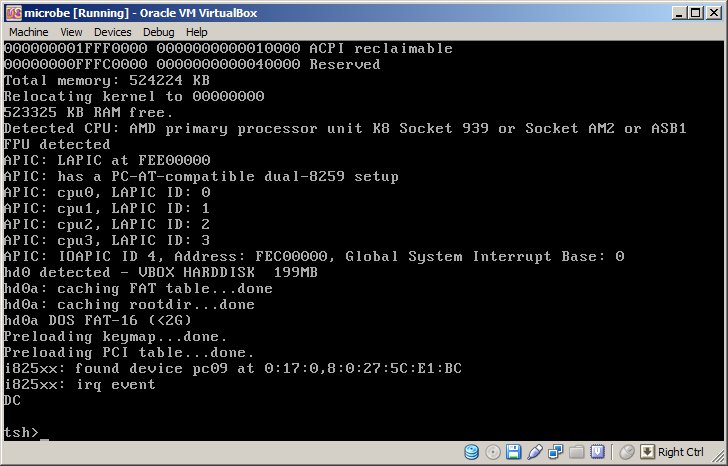Minimize the microbe VM window
Screen dimensions: 728x466
[679, 13]
